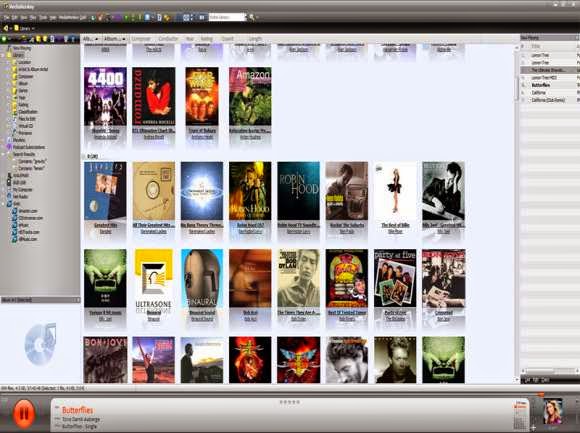Select Butterflies in the Now Playing list
This screenshot has width=580, height=433.
coord(541,85)
